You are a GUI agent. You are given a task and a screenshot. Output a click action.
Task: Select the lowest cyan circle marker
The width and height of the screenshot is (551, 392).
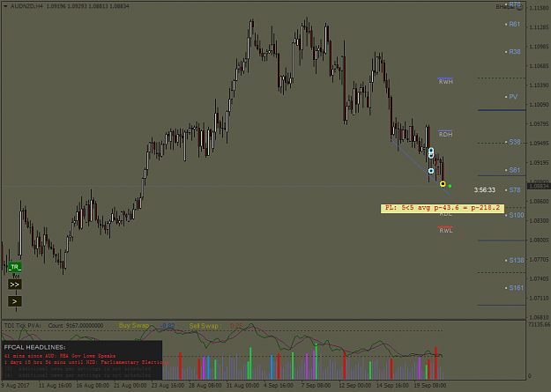tap(431, 171)
